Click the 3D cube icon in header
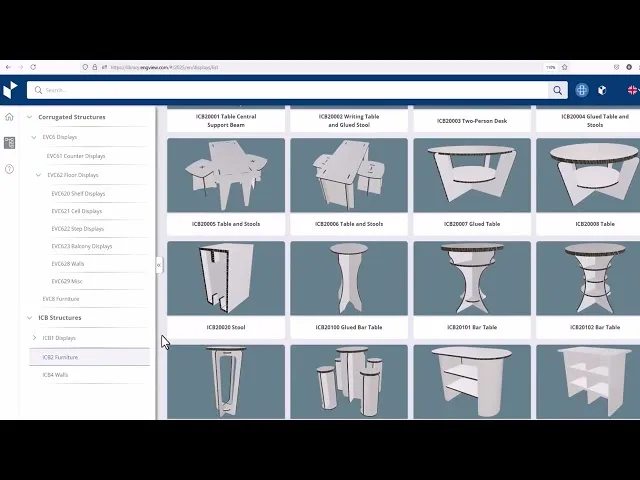Image resolution: width=640 pixels, height=480 pixels. click(602, 90)
